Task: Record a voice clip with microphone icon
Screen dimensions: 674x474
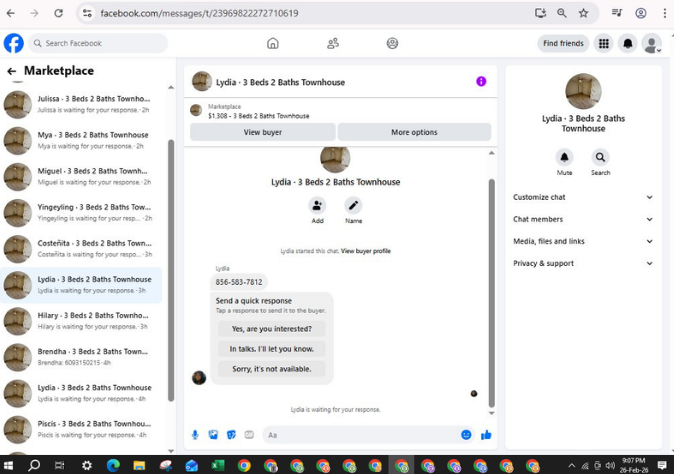Action: pos(195,435)
